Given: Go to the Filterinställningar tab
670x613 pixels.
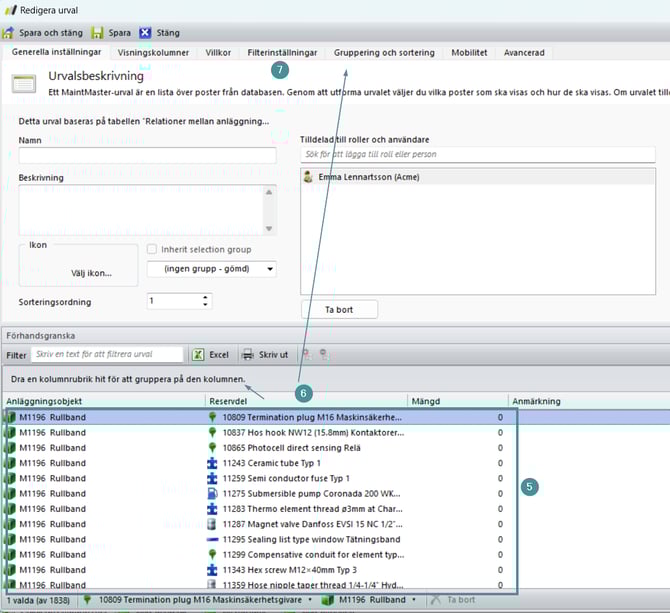Looking at the screenshot, I should [x=282, y=53].
